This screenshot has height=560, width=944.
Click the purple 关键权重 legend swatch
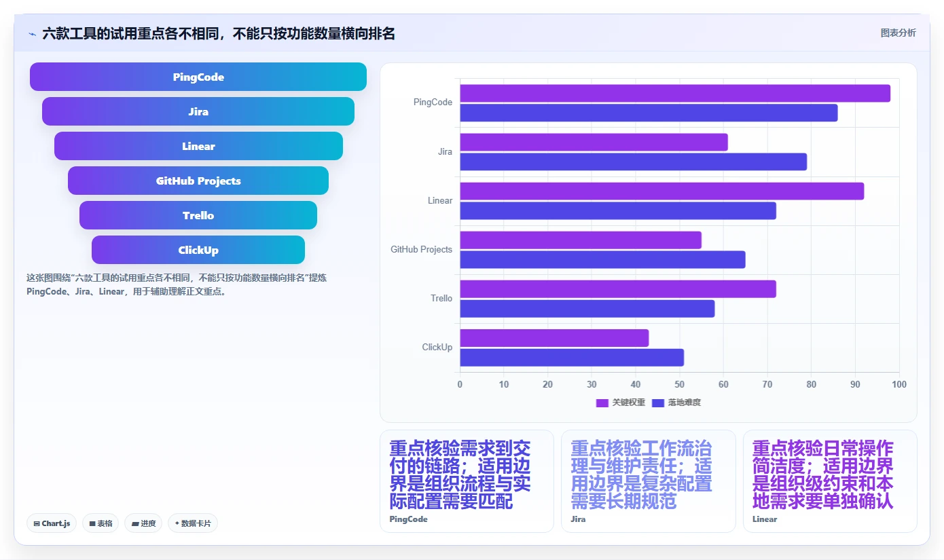[602, 403]
